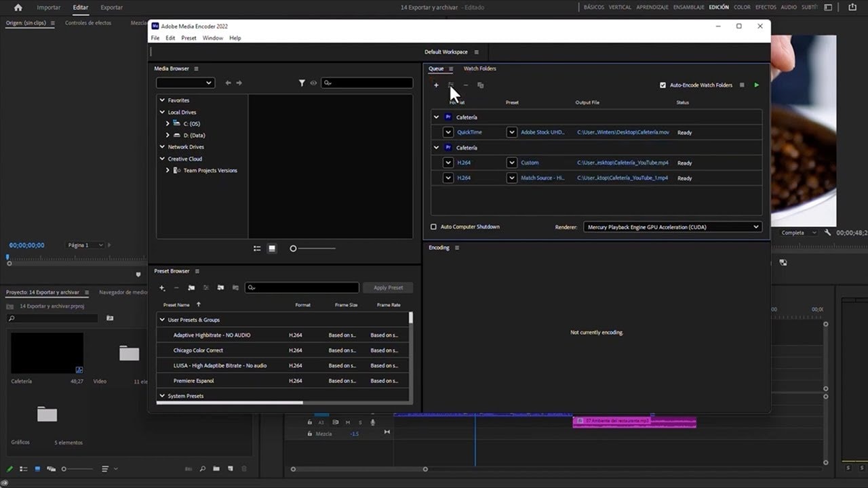Enable Auto Computer Shutdown
The image size is (868, 488).
[433, 227]
